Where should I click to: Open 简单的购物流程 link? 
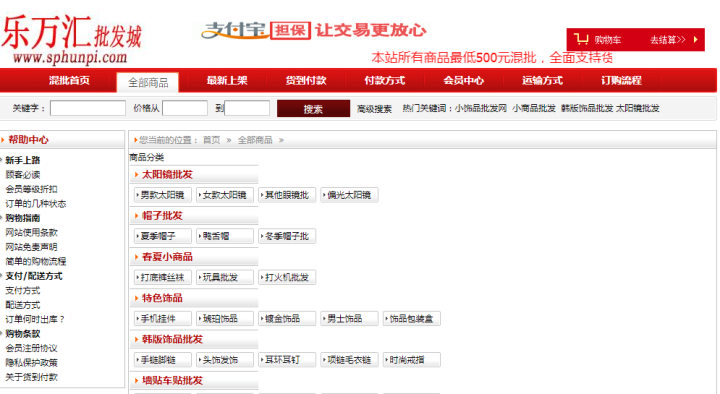[x=35, y=262]
